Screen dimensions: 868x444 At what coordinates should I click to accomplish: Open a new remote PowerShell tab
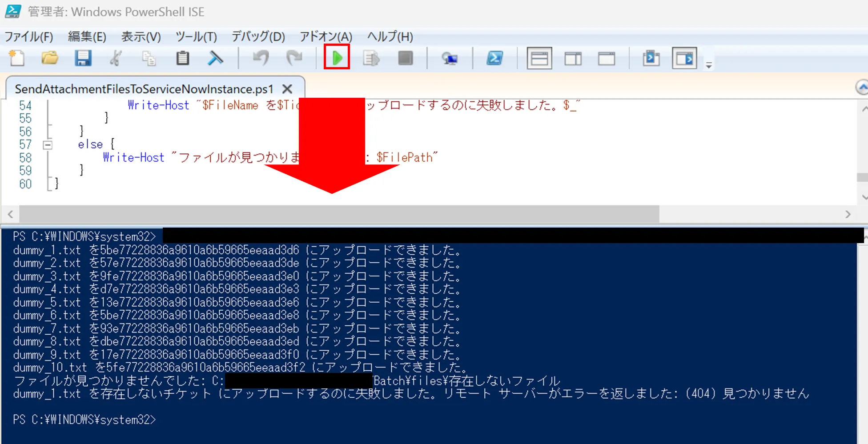450,58
